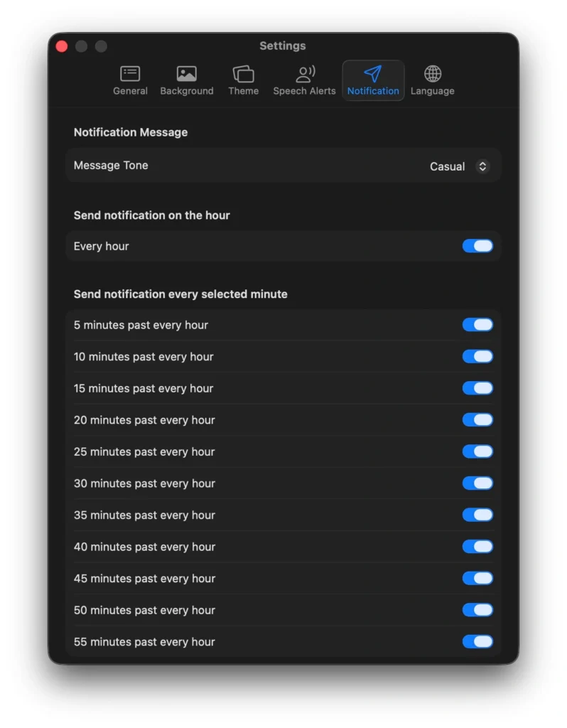Screen dimensions: 567x728
Task: Toggle 10 minutes past every hour
Action: click(x=477, y=357)
